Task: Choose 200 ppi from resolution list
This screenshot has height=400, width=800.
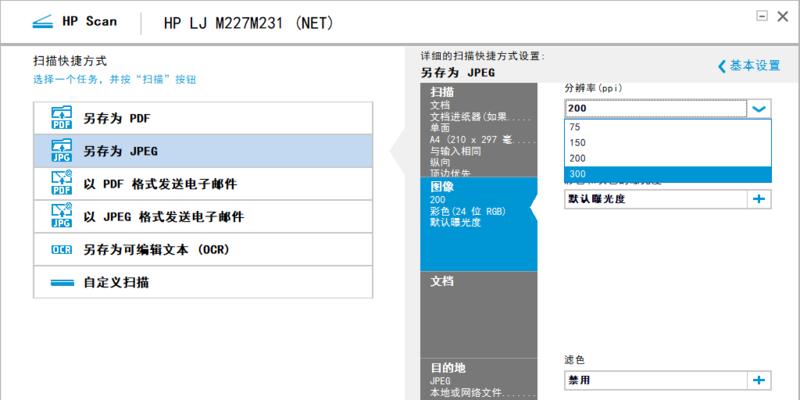Action: pyautogui.click(x=668, y=159)
